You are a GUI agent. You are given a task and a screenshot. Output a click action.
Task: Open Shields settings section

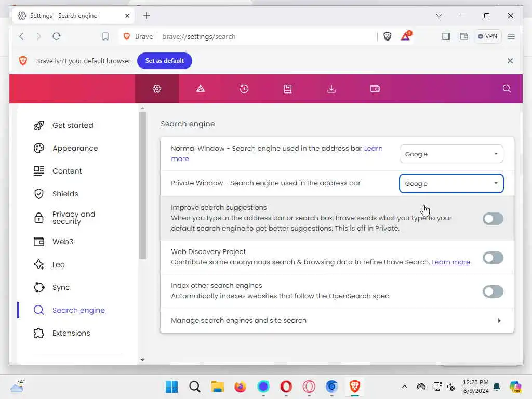[65, 194]
